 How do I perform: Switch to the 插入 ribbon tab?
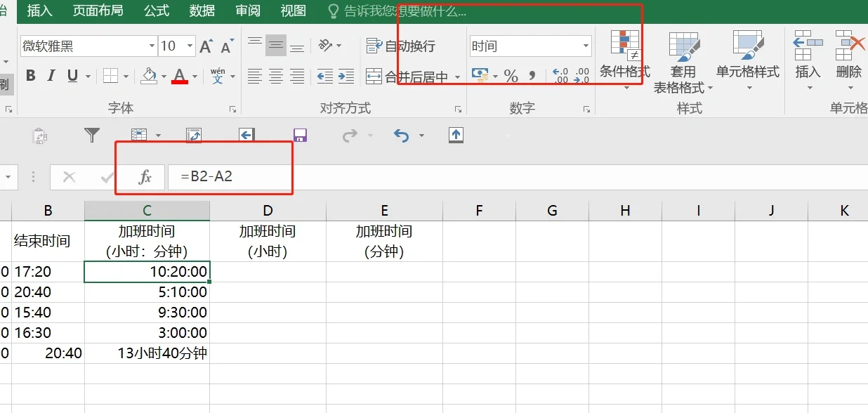[x=39, y=11]
